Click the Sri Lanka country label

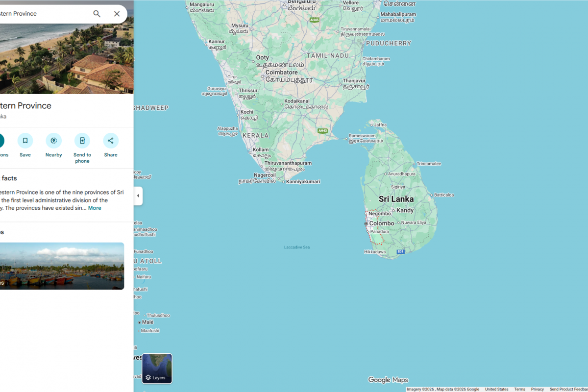click(x=396, y=199)
